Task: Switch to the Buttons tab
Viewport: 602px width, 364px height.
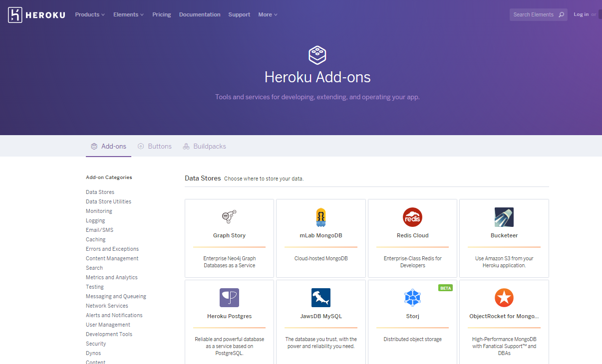Action: [155, 147]
